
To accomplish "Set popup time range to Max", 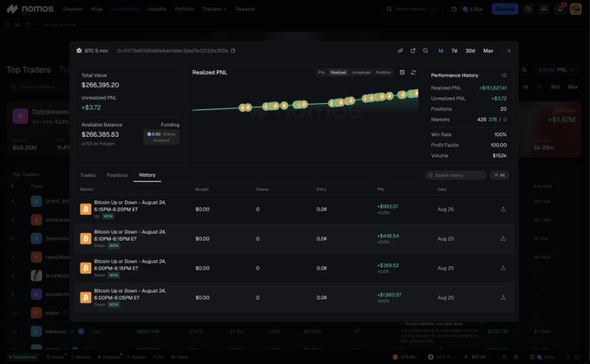I will click(x=488, y=51).
